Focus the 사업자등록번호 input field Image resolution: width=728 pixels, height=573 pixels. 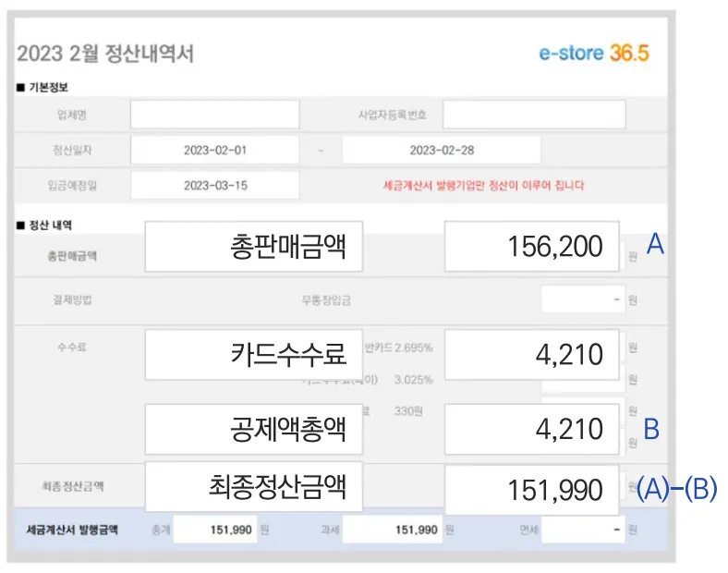click(533, 115)
